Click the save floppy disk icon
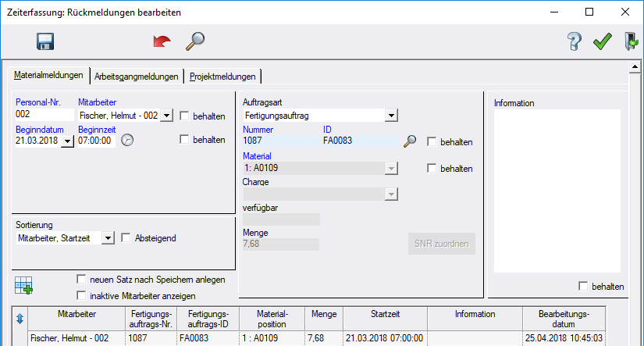The image size is (644, 346). click(x=44, y=42)
